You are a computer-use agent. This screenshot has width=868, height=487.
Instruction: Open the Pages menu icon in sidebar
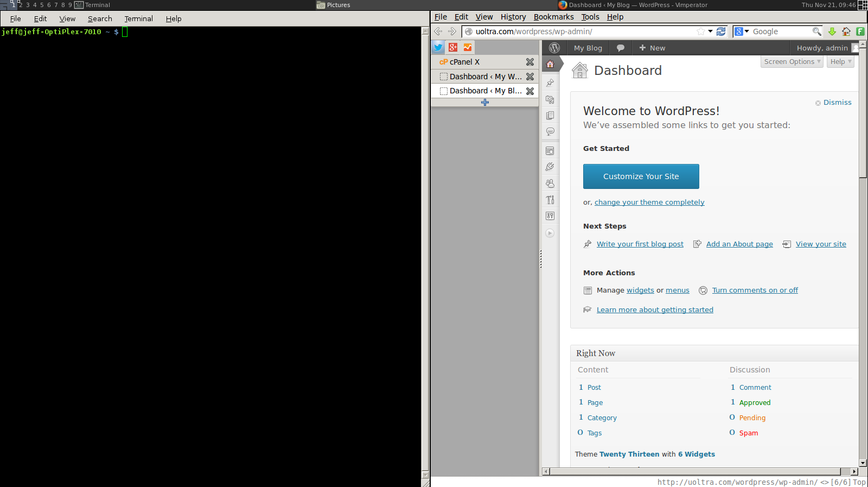pyautogui.click(x=550, y=116)
